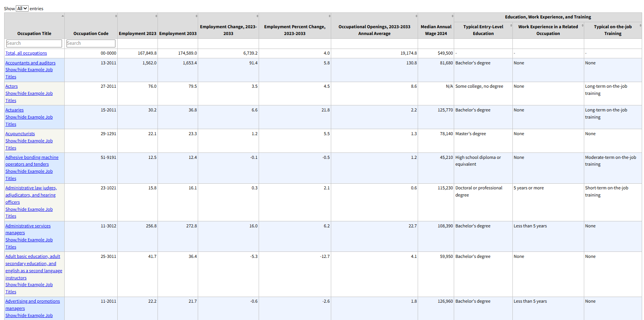Viewport: 644px width, 320px height.
Task: Select the 13-2011 occupation code cell
Action: [91, 70]
